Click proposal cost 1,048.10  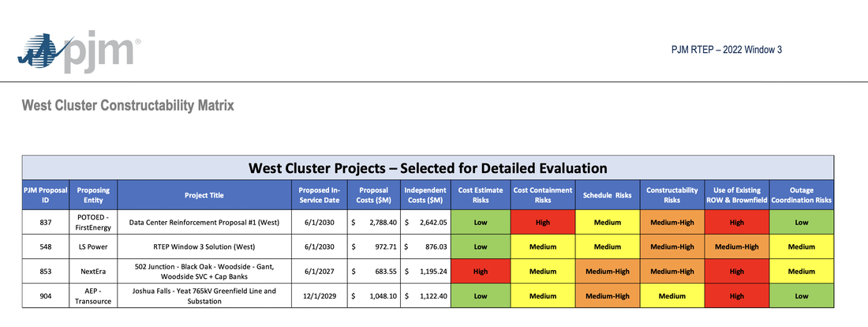click(374, 295)
